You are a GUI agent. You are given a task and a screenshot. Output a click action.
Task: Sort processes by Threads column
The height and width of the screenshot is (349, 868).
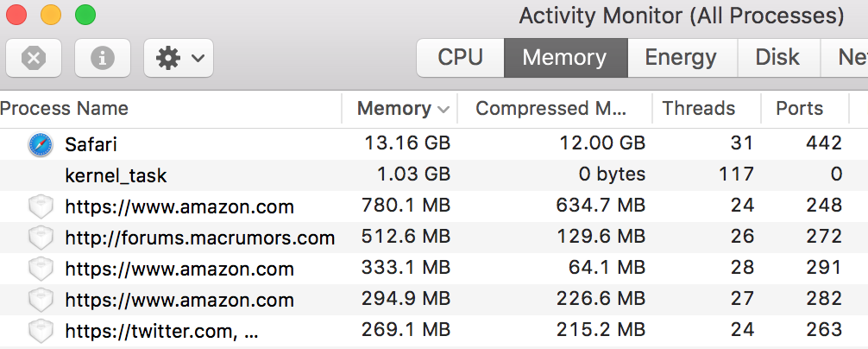pyautogui.click(x=699, y=109)
